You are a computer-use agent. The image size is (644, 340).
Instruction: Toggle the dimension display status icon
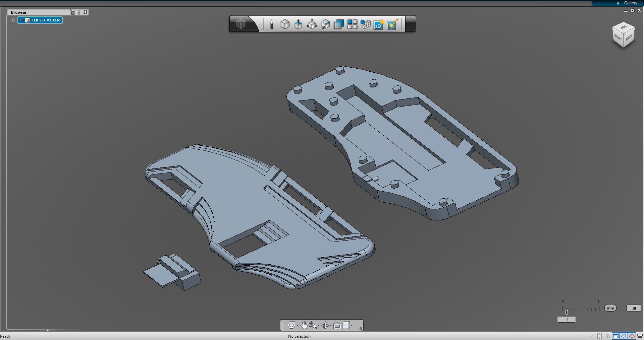616,336
